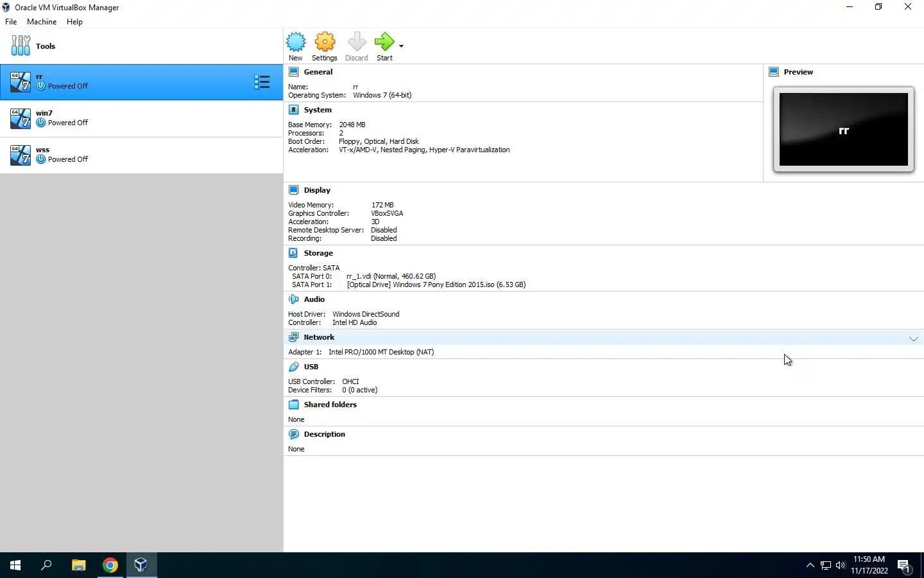Image resolution: width=924 pixels, height=578 pixels.
Task: Open the Settings gear toolbar icon
Action: pos(325,42)
